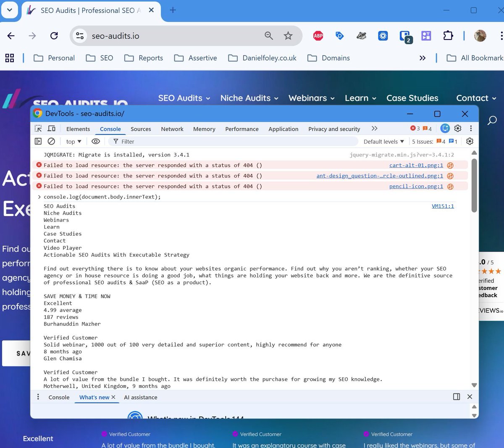Click AI icon beside ant-design_question error
Image resolution: width=504 pixels, height=448 pixels.
pos(450,176)
